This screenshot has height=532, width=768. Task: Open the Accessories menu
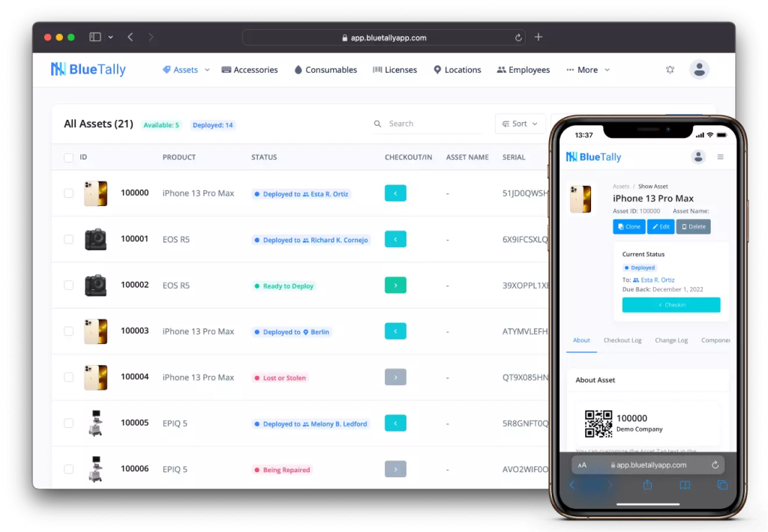(x=250, y=70)
